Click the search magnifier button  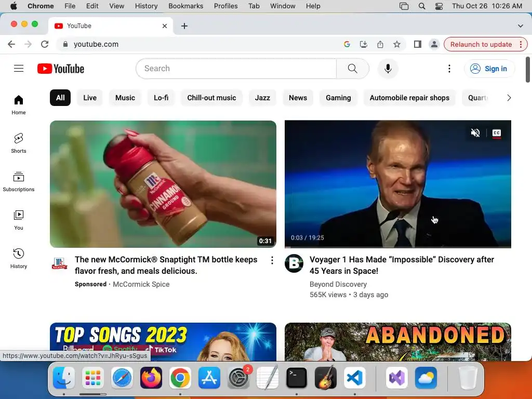[x=353, y=69]
